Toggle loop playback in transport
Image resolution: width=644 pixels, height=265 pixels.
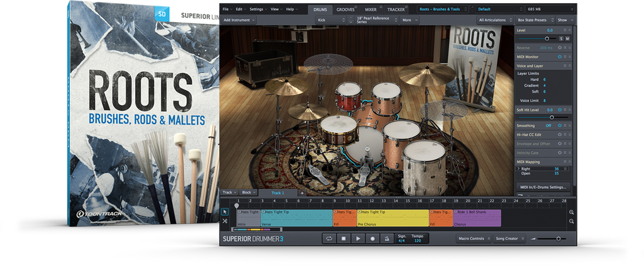click(x=329, y=239)
